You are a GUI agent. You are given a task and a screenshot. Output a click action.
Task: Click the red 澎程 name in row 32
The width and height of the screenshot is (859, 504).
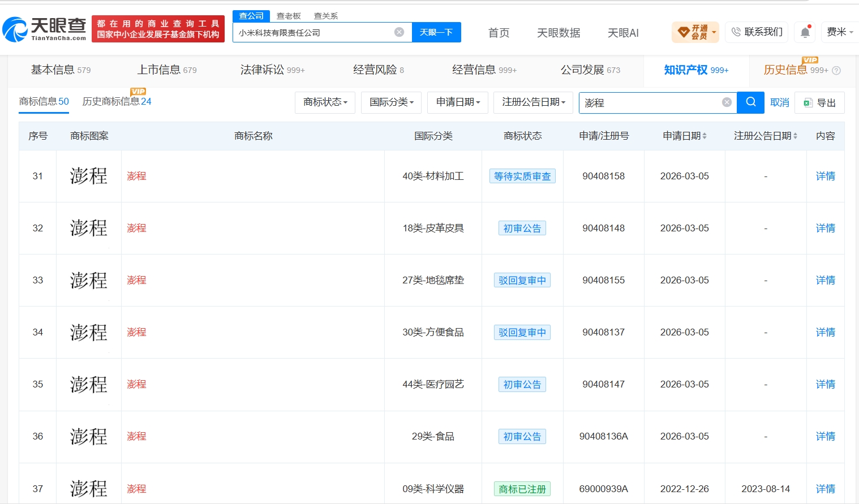(136, 228)
